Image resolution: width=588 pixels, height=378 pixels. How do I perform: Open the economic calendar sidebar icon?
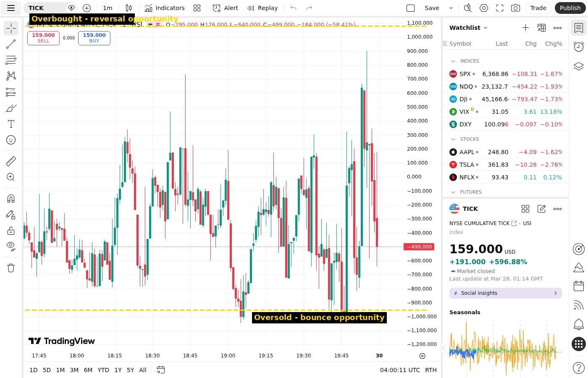tap(579, 286)
